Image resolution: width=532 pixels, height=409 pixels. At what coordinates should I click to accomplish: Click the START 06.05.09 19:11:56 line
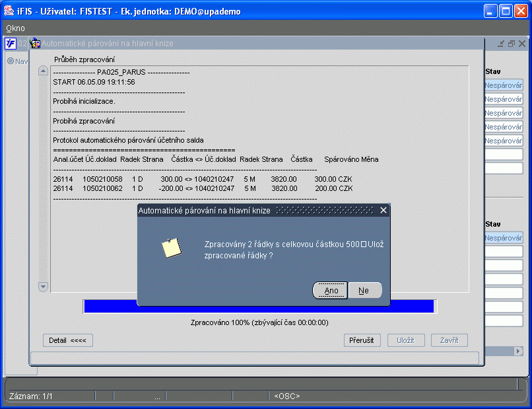[x=94, y=82]
